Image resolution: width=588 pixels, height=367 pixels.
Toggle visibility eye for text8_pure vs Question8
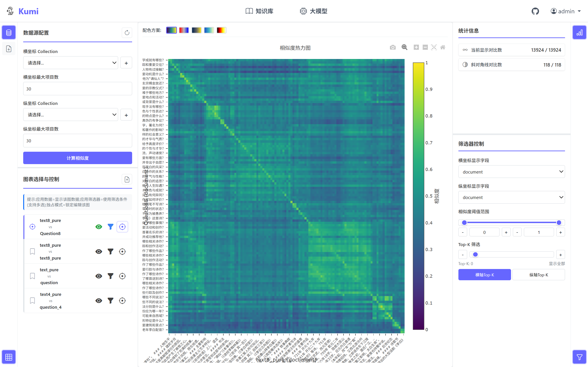(99, 227)
